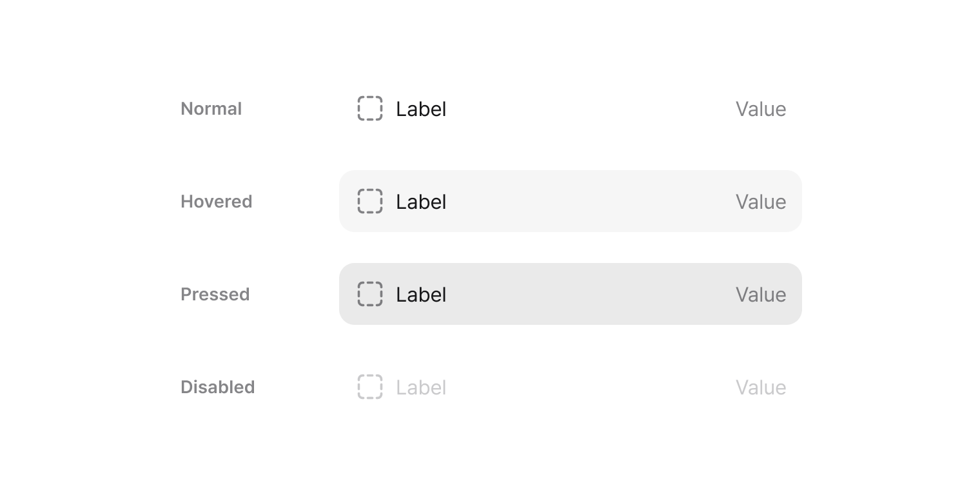Image resolution: width=980 pixels, height=495 pixels.
Task: Select the Hovered state heading
Action: (x=217, y=202)
